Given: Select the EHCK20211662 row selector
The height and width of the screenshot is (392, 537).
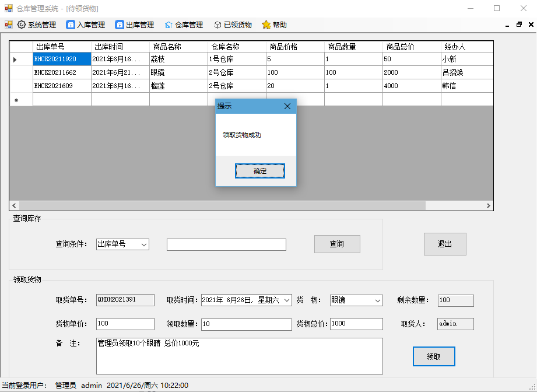Looking at the screenshot, I should point(21,72).
